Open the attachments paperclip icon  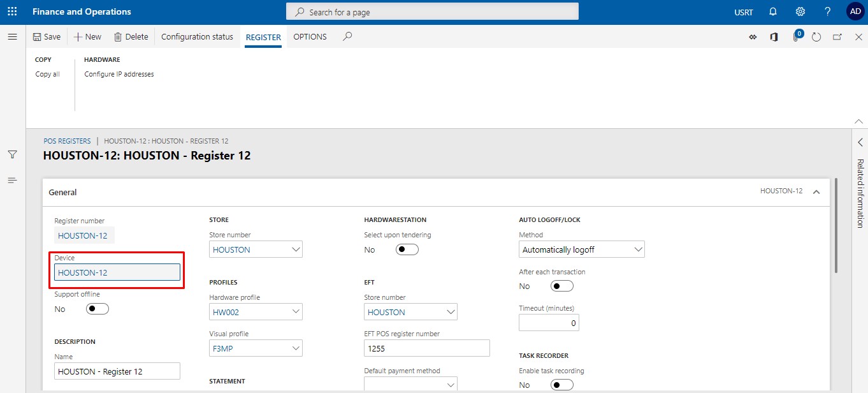click(x=796, y=37)
